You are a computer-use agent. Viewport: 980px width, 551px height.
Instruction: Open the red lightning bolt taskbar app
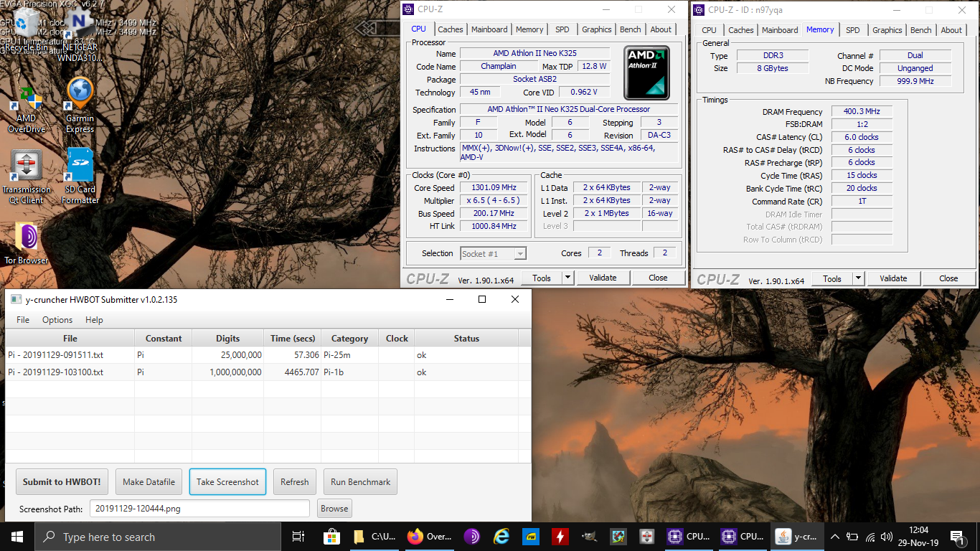click(x=560, y=537)
